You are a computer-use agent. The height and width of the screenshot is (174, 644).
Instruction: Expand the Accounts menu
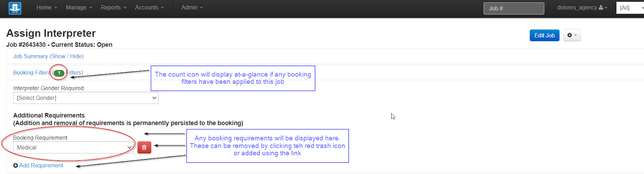tap(149, 8)
